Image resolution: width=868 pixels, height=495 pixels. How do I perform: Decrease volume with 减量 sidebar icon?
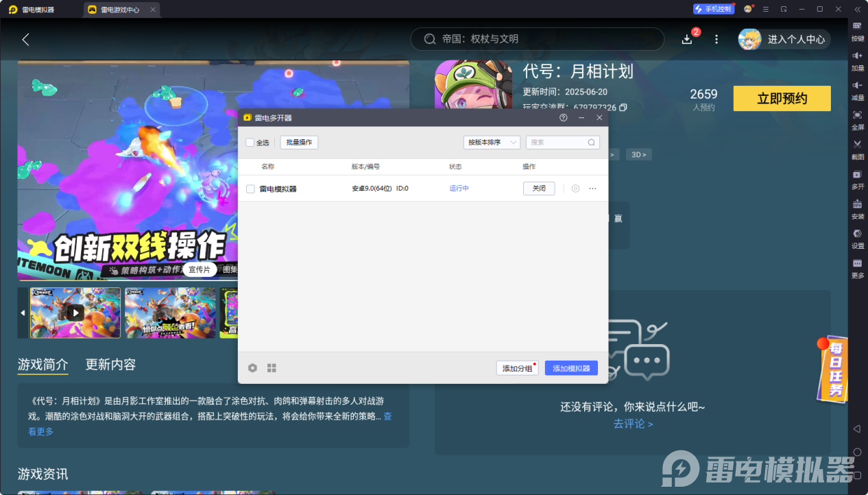point(857,90)
